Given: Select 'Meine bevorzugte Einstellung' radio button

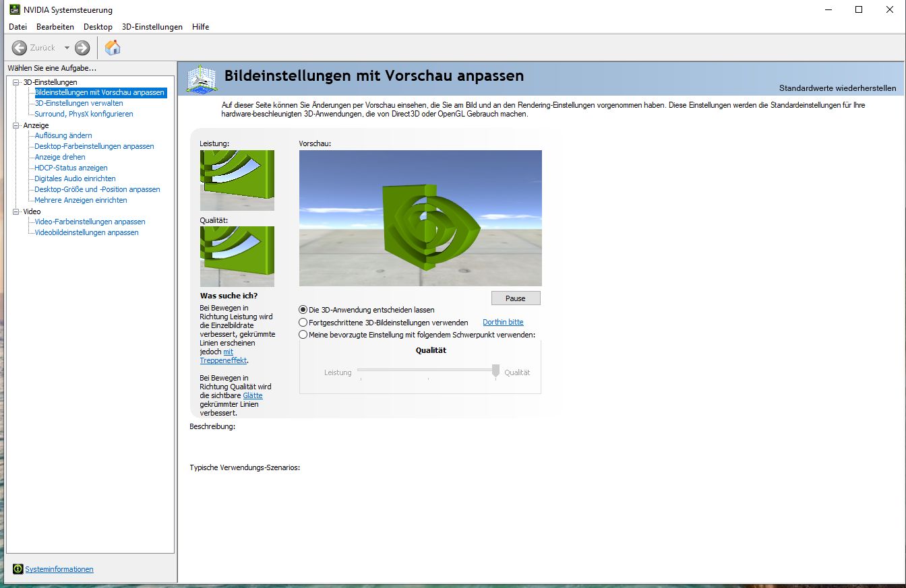Looking at the screenshot, I should [x=303, y=335].
